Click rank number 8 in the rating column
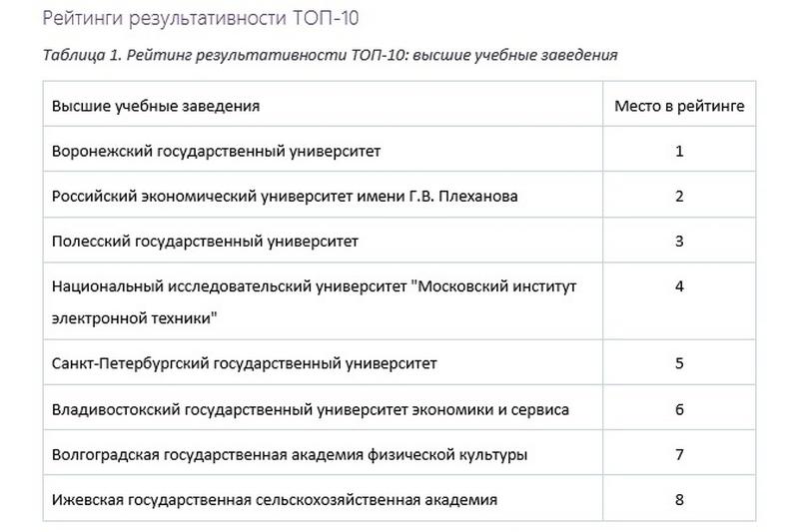The image size is (799, 532). click(679, 498)
